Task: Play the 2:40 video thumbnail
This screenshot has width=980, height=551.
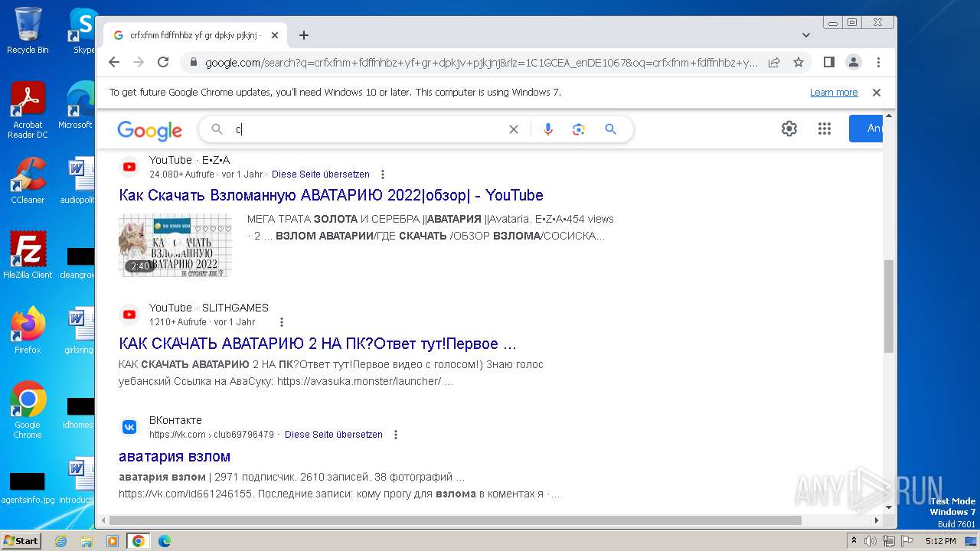Action: click(175, 245)
